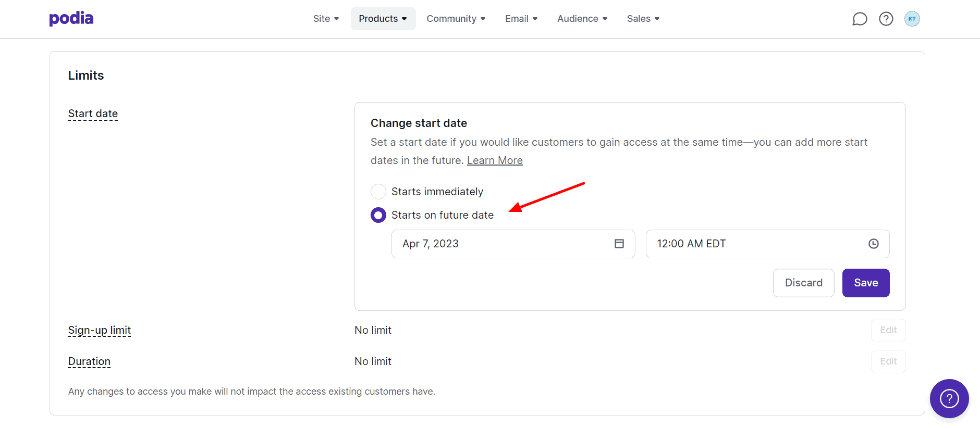Open the KT user avatar menu
This screenshot has height=428, width=980.
click(912, 19)
